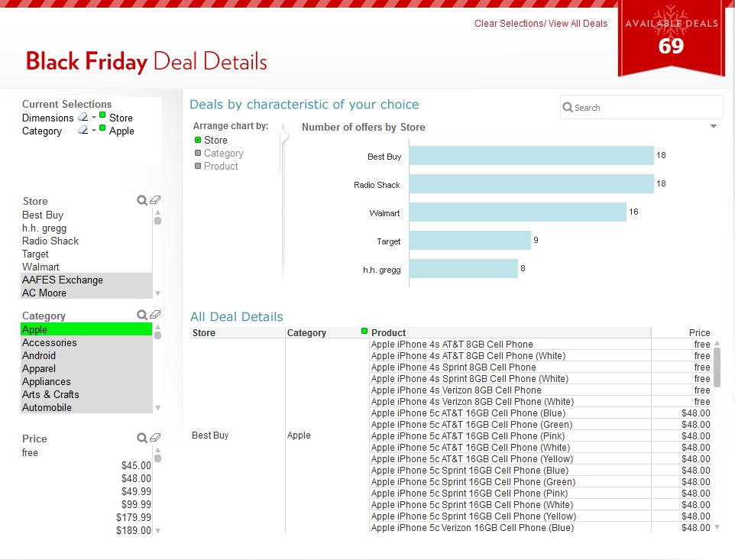Click Clear Selections/View All Deals link

click(541, 24)
